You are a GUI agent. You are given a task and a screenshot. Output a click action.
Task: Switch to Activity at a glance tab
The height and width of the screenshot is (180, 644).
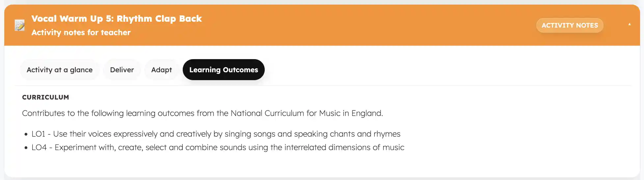click(x=60, y=70)
